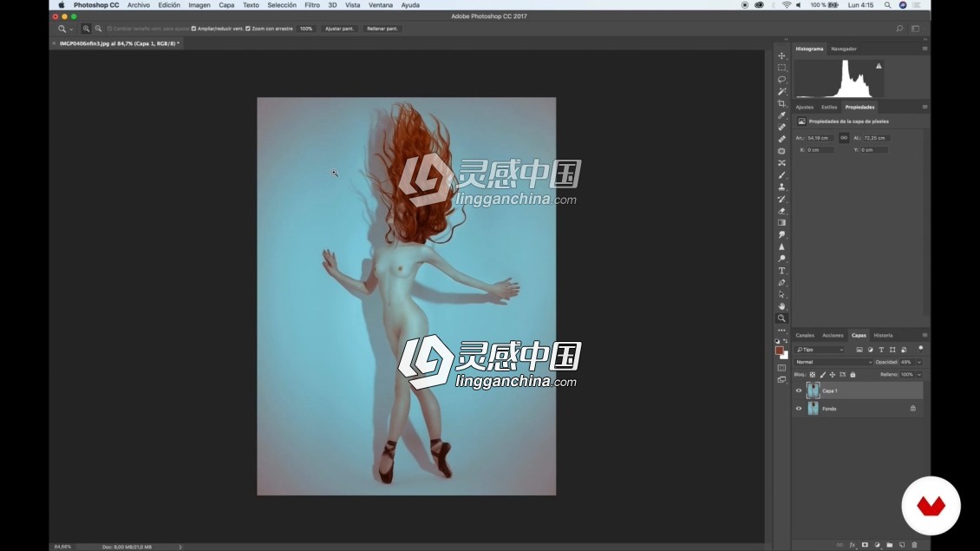Swap foreground and background colors
This screenshot has width=980, height=551.
pos(786,342)
